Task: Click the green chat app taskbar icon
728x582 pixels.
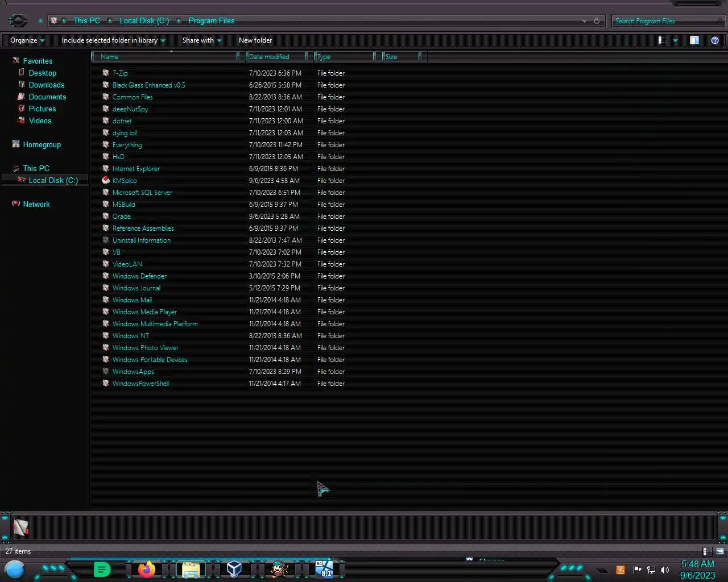Action: point(102,569)
